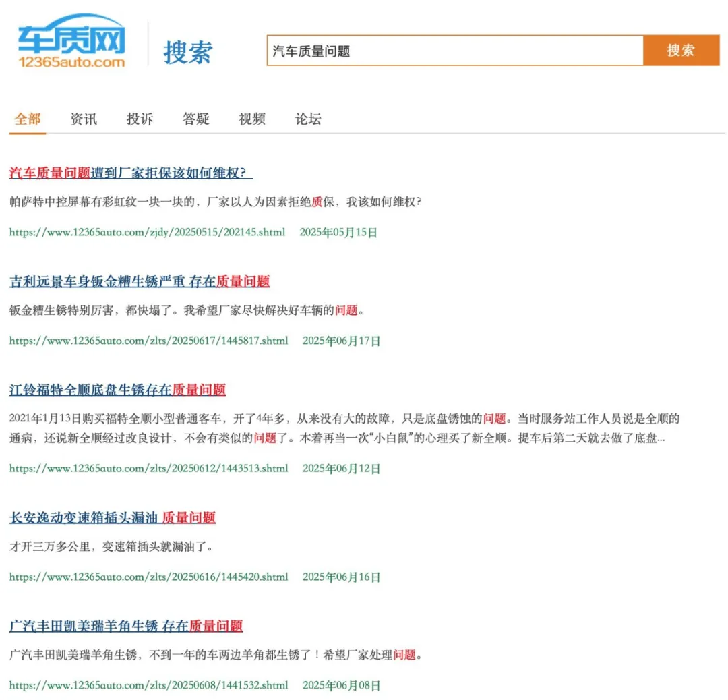
Task: Open the 视频 tab
Action: (251, 119)
